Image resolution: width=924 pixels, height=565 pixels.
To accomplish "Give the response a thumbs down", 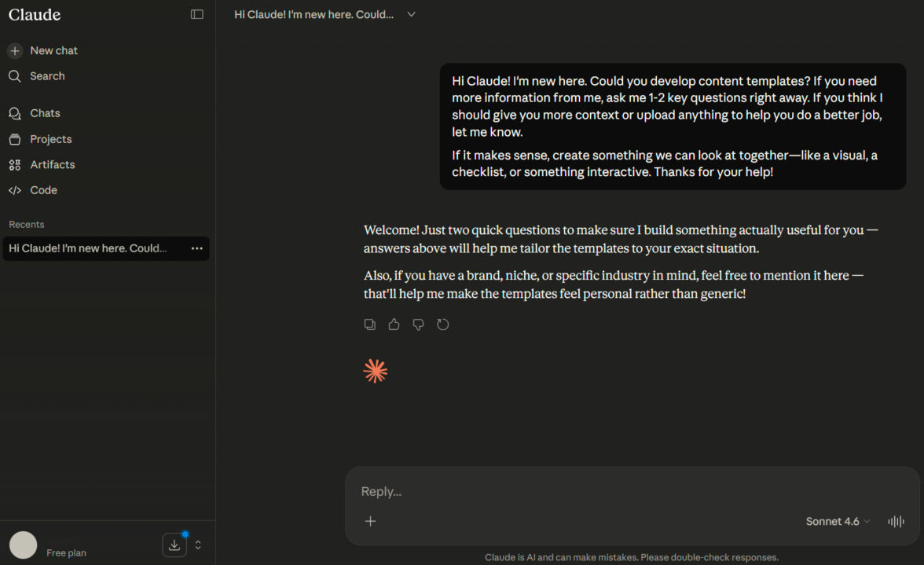I will pos(419,325).
